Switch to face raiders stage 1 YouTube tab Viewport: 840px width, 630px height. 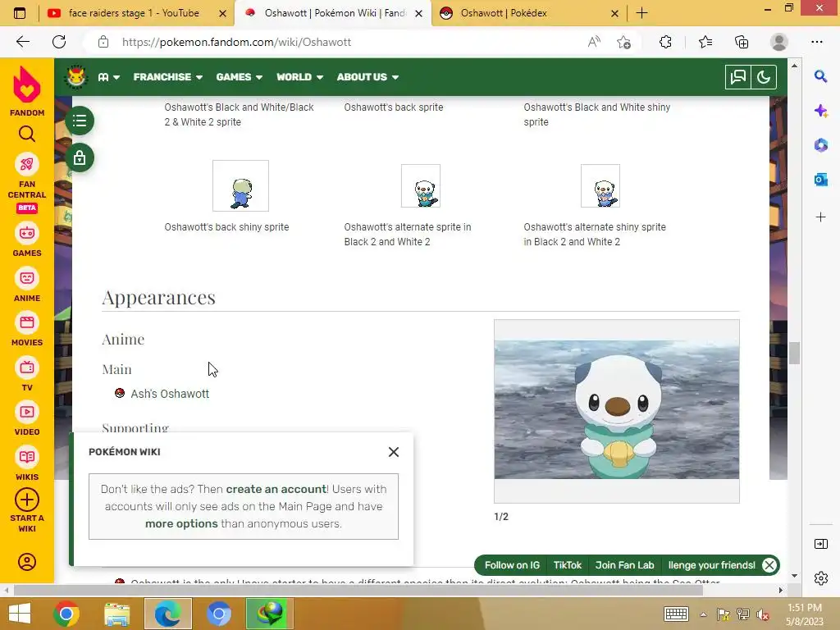coord(134,13)
